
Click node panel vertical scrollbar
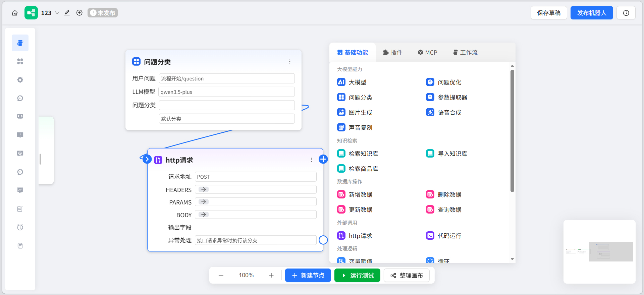(x=512, y=131)
